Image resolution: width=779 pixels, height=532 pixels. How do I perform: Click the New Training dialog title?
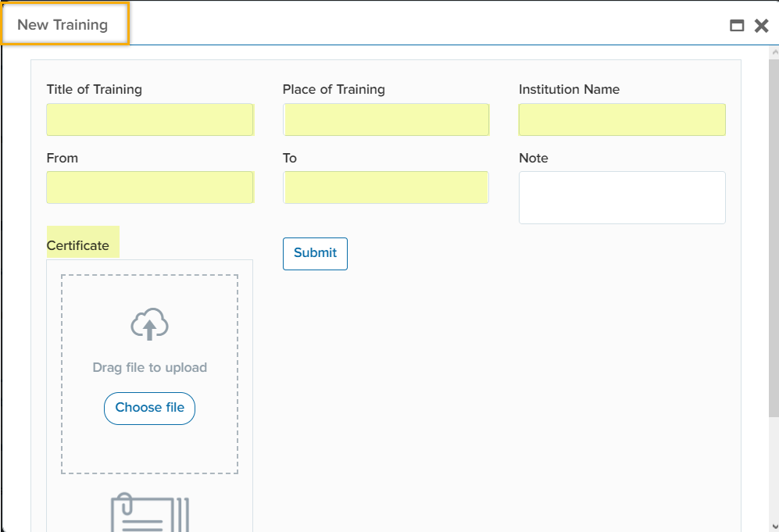tap(63, 25)
